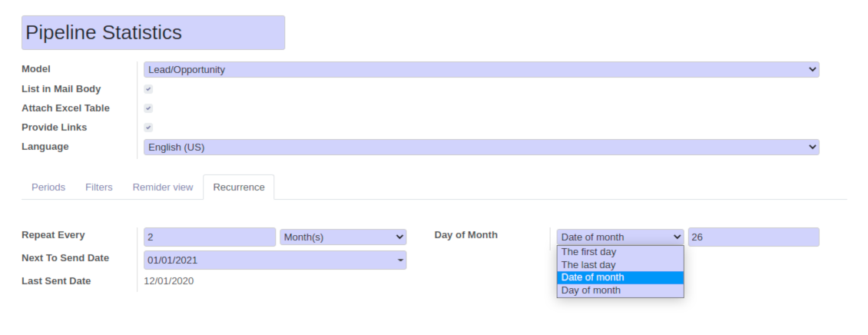Click the Repeat Every number field
This screenshot has width=868, height=335.
point(209,237)
